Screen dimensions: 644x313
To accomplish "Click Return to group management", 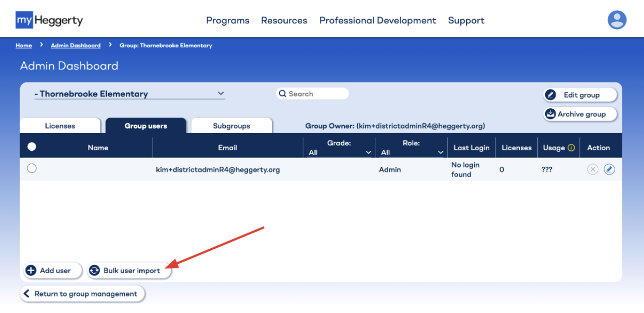I will tap(83, 294).
